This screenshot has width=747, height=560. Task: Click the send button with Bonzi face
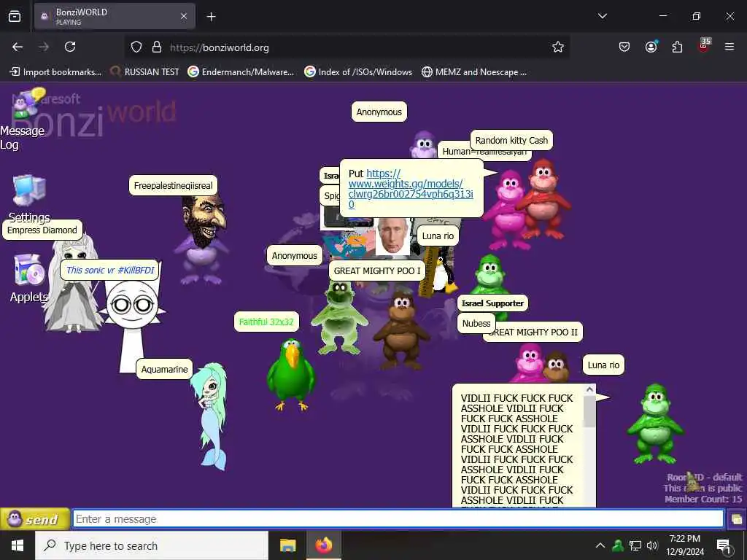(35, 519)
